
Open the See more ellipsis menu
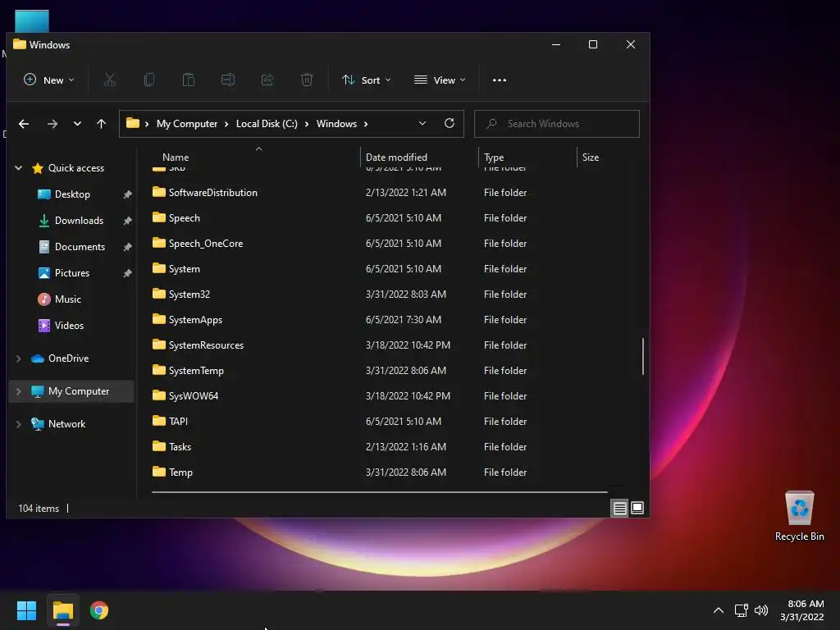(x=500, y=80)
